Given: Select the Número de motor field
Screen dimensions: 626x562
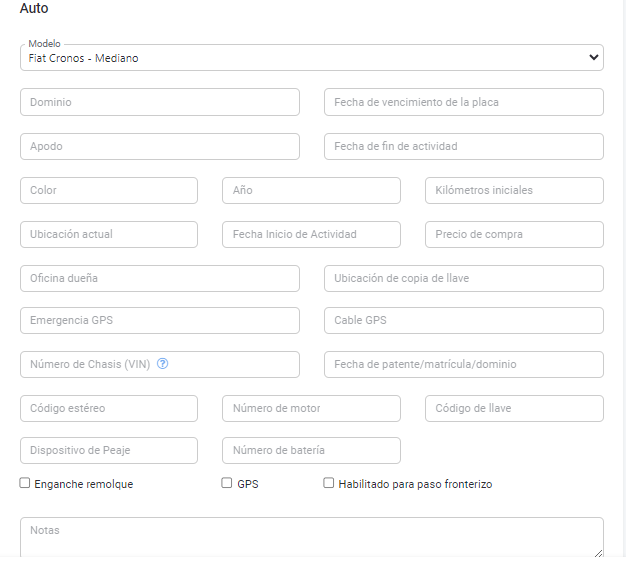Looking at the screenshot, I should coord(311,408).
